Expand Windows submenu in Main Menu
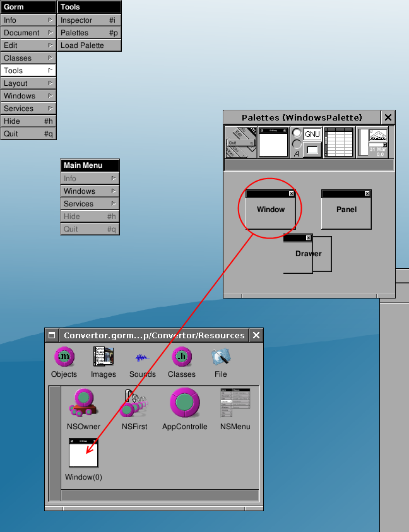 point(90,191)
